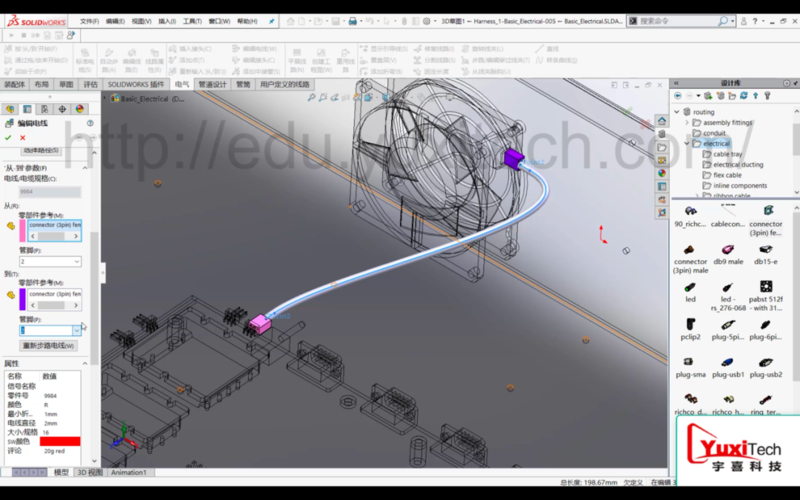
Task: Click the Add to Library icon
Action: pyautogui.click(x=708, y=96)
